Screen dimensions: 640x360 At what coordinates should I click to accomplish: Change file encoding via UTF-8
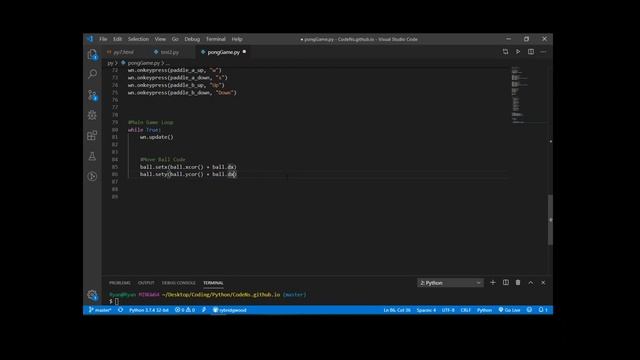pos(448,310)
